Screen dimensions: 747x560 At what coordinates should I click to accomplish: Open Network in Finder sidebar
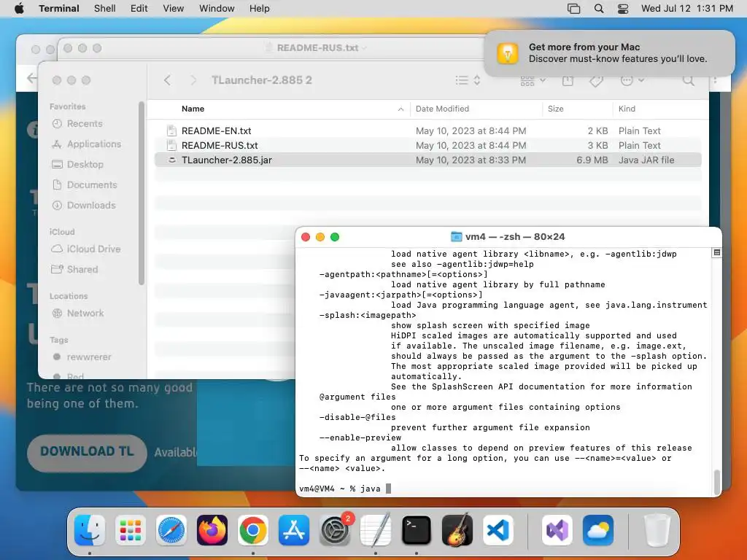pos(77,314)
